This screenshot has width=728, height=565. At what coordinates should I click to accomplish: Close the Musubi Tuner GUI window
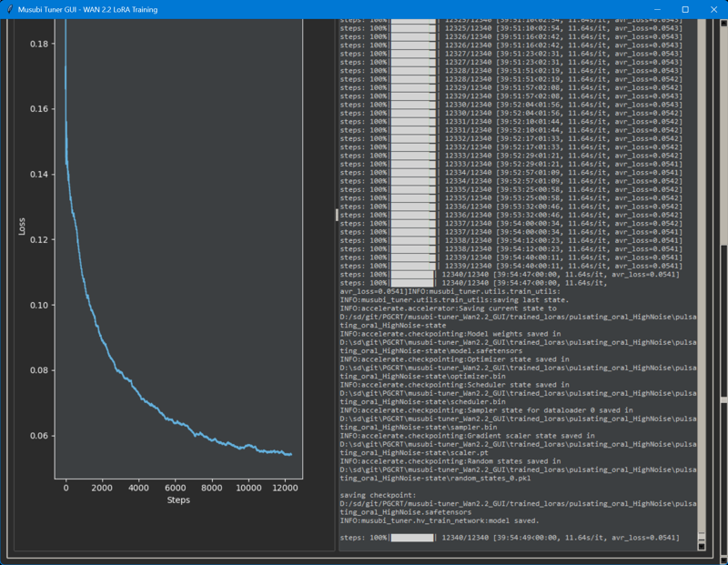tap(713, 8)
